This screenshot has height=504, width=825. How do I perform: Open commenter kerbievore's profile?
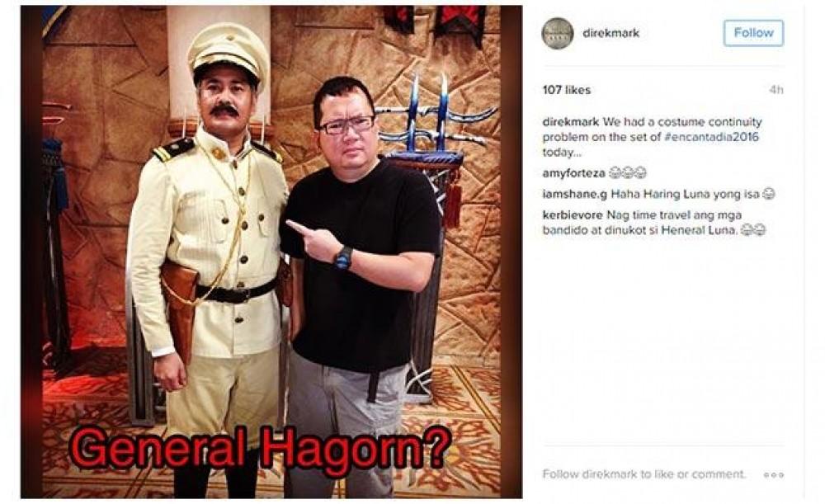point(573,215)
